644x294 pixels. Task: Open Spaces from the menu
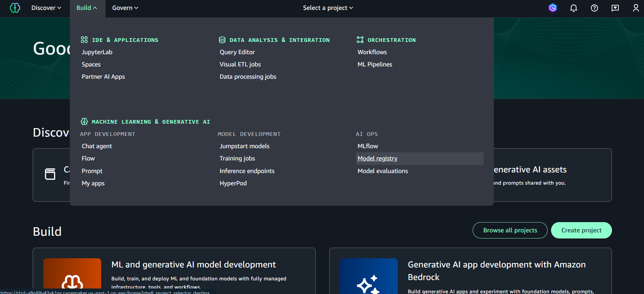coord(91,64)
